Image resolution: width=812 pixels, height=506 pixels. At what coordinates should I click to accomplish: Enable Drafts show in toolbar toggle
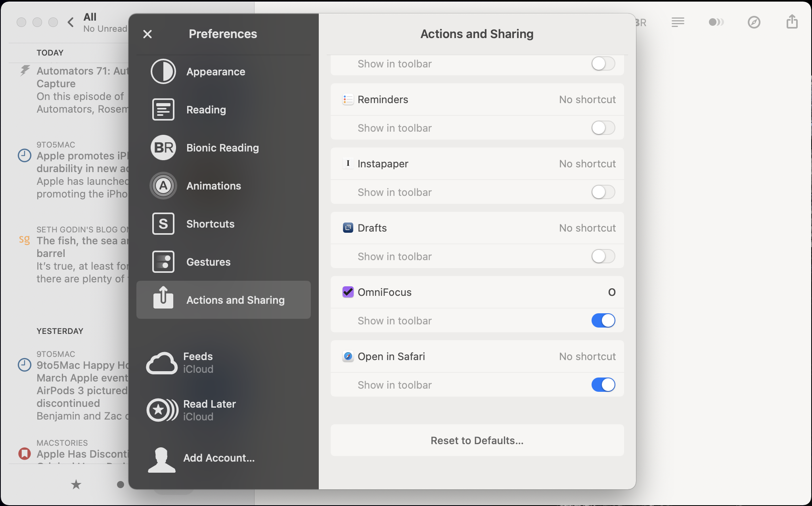[x=603, y=257]
